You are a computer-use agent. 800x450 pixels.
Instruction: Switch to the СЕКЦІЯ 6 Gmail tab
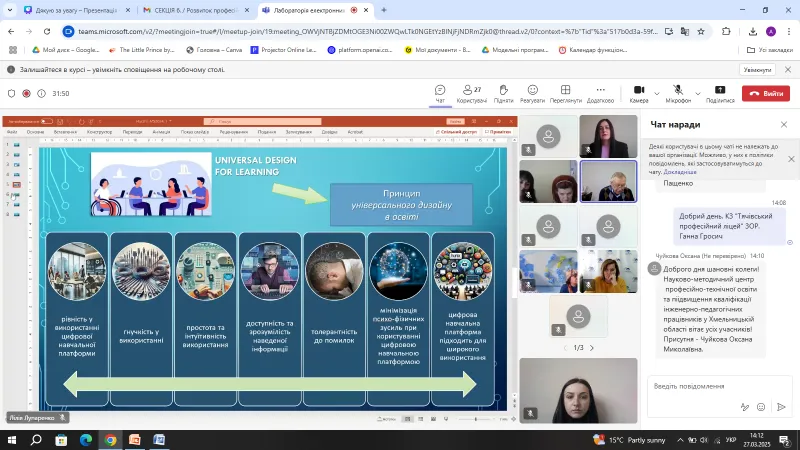(x=196, y=10)
